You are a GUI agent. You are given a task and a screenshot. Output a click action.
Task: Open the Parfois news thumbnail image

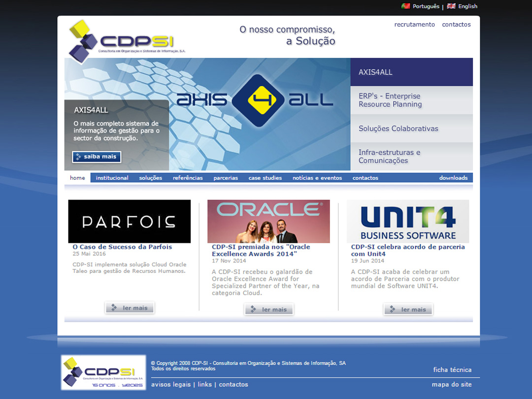(x=129, y=221)
